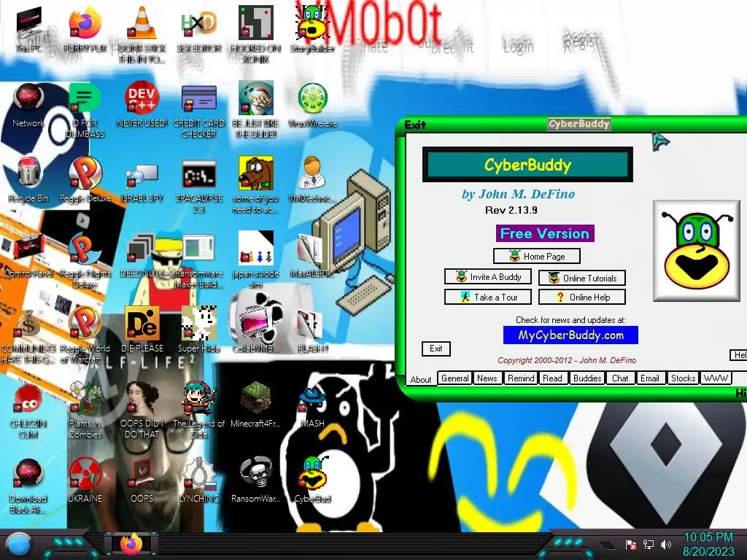Switch to the WWW tab

pos(716,378)
